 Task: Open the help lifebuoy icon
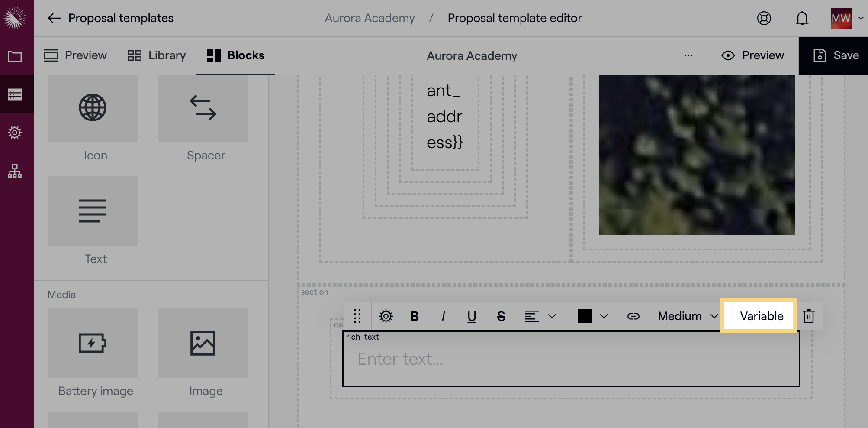click(x=764, y=18)
